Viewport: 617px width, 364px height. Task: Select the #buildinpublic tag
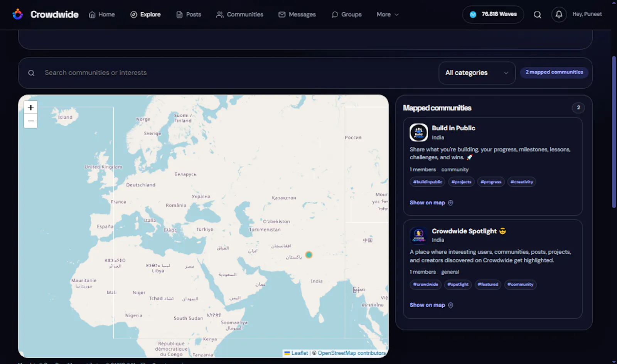(x=428, y=182)
